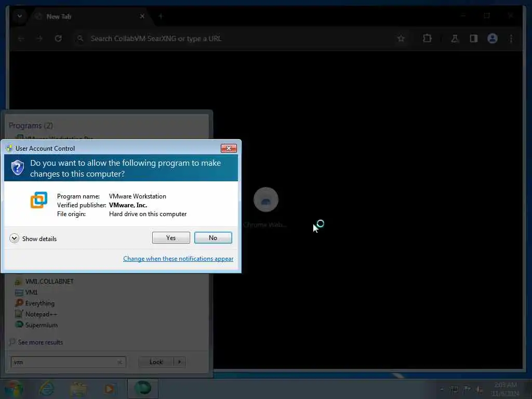Show hidden tray icons arrow
532x399 pixels.
(x=442, y=389)
